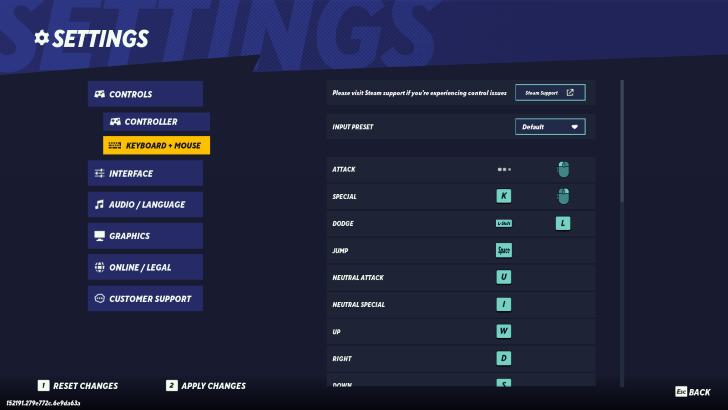Open the Controls settings section
728x410 pixels.
tap(145, 94)
